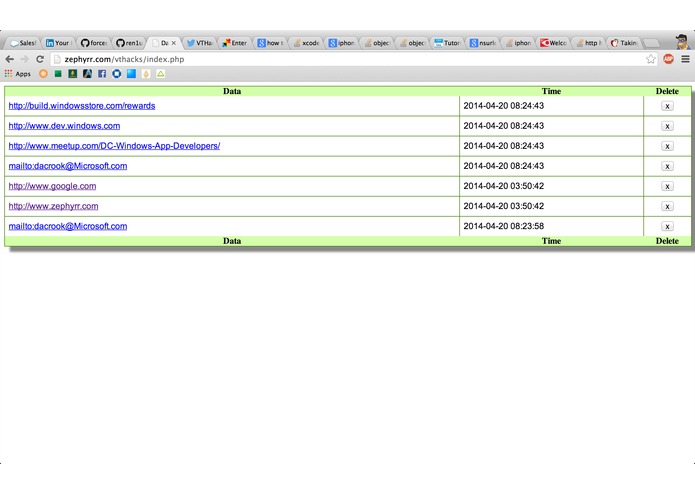Click the browser forward arrow
695x494 pixels.
click(x=25, y=59)
